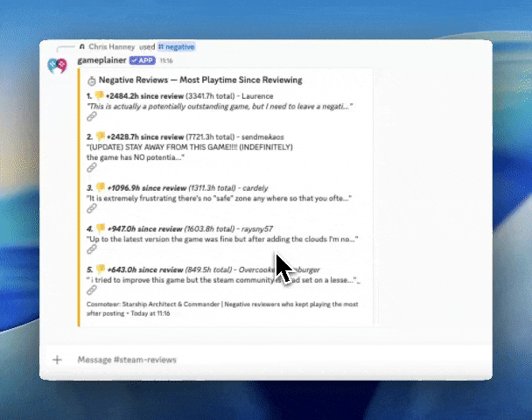Viewport: 532px width, 420px height.
Task: Click +2428.7h since review text
Action: click(x=145, y=137)
